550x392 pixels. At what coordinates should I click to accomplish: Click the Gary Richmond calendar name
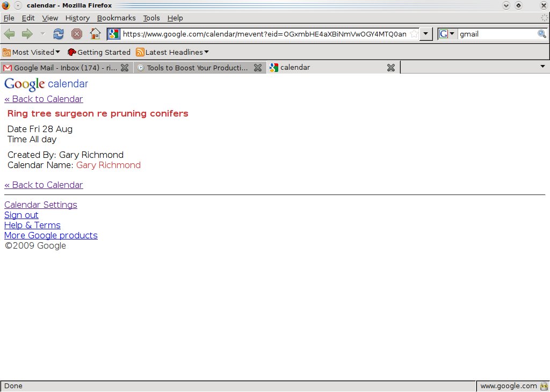pyautogui.click(x=108, y=165)
